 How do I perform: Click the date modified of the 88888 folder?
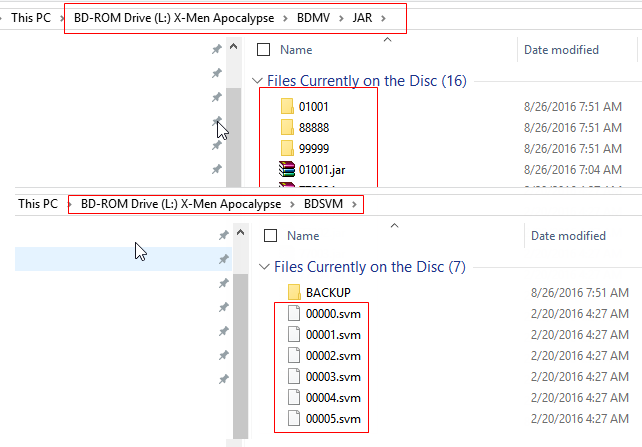coord(573,128)
